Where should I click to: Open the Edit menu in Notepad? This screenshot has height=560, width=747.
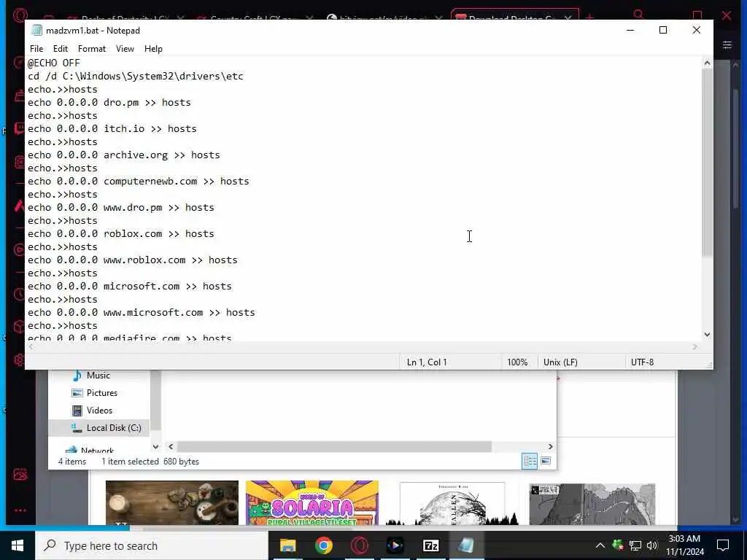(60, 49)
